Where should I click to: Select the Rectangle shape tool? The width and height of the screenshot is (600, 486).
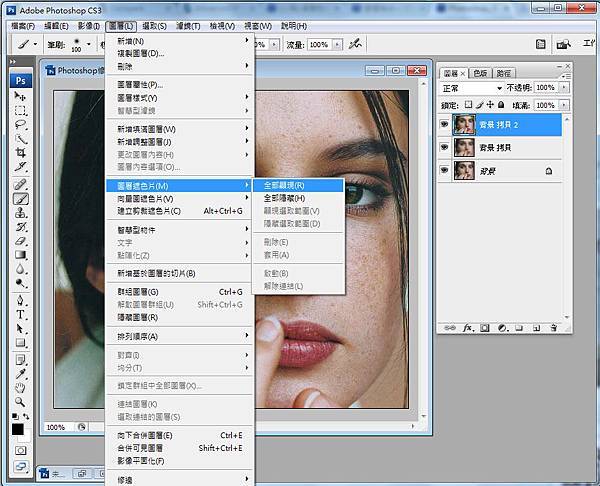pos(20,342)
